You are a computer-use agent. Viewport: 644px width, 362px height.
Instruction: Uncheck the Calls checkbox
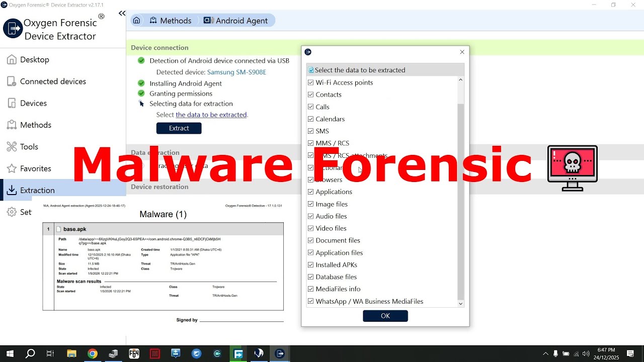pos(311,107)
